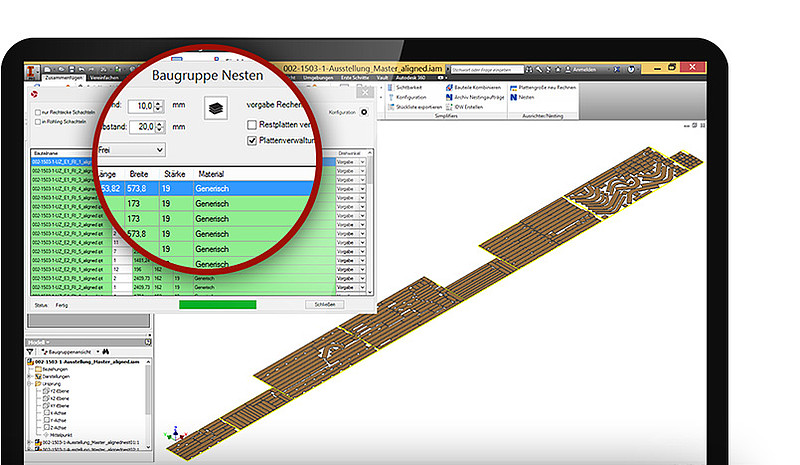Uncheck the Plattenverwaltung checkbox

[x=252, y=140]
